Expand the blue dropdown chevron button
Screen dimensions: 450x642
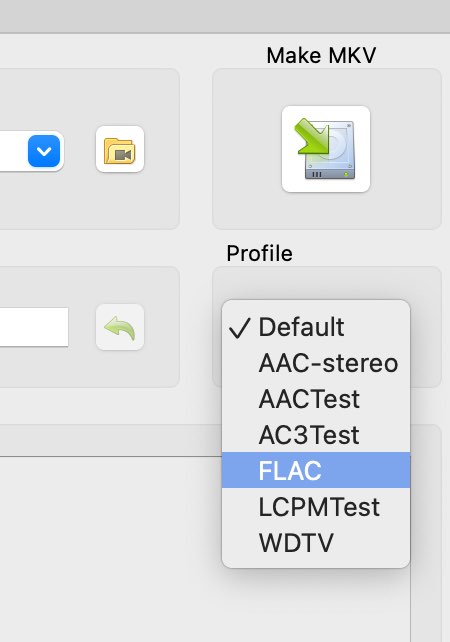pyautogui.click(x=44, y=151)
